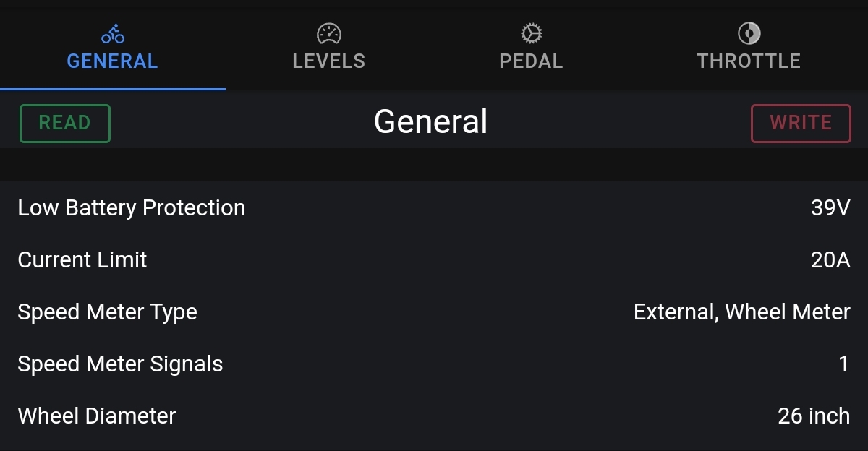Open the External, Wheel Meter selection

click(x=741, y=312)
